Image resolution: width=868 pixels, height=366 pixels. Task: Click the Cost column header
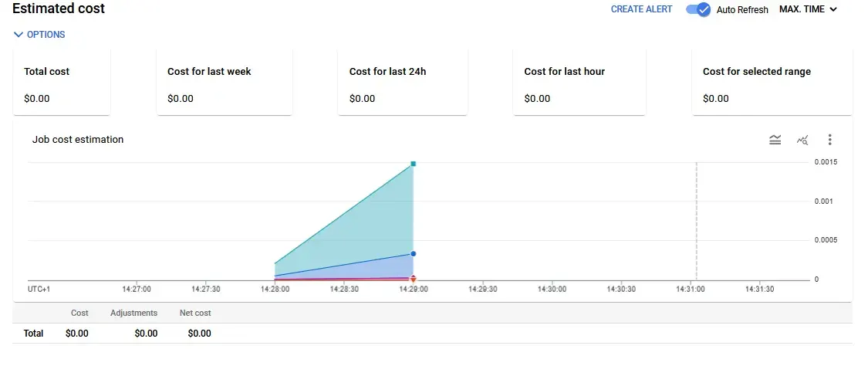click(x=79, y=313)
